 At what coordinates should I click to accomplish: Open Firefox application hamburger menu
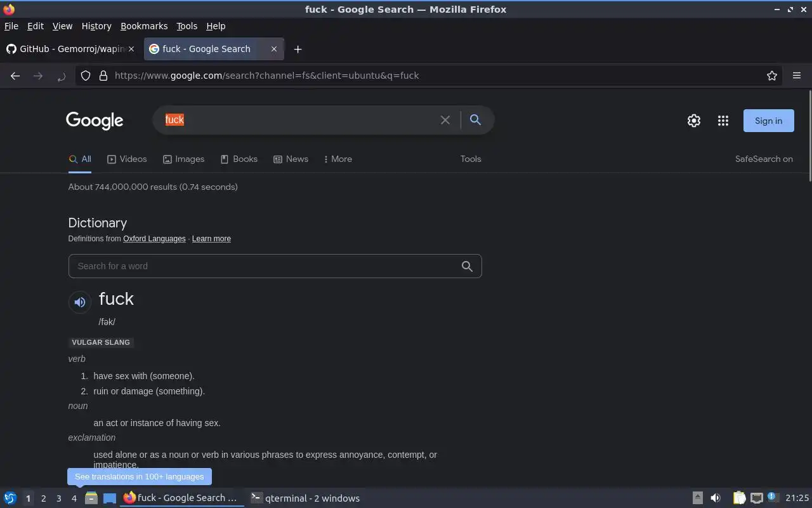pyautogui.click(x=797, y=76)
